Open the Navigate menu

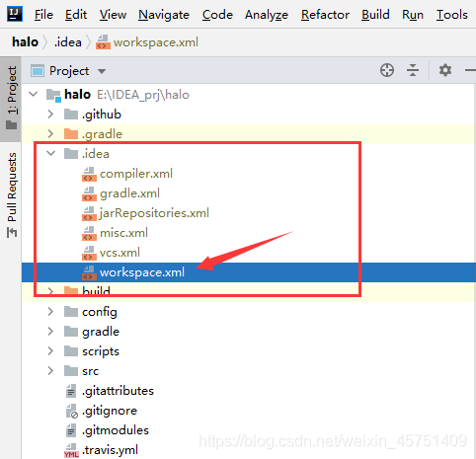tap(164, 15)
